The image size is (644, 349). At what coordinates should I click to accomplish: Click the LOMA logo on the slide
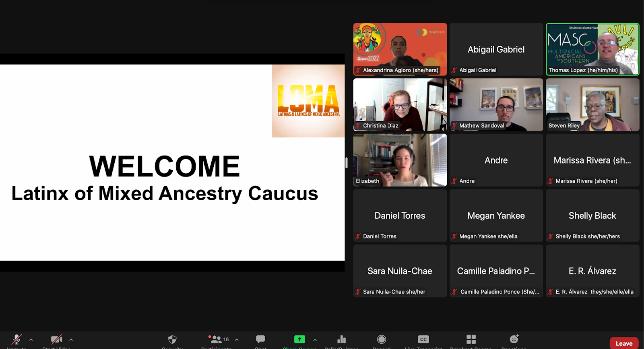tap(308, 101)
